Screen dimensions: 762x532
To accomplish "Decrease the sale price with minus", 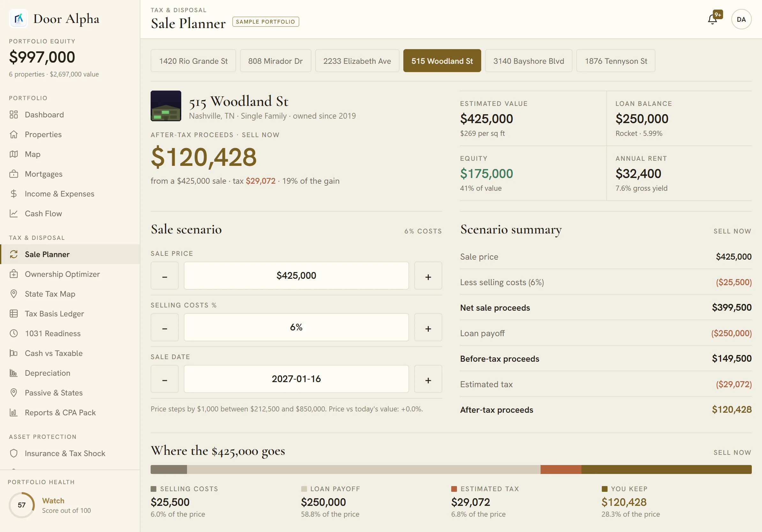I will pos(165,276).
